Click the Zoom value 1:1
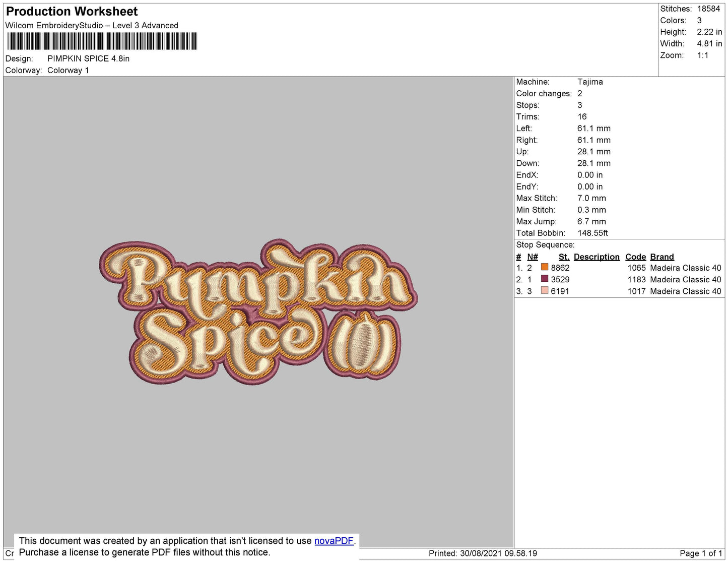 [x=703, y=55]
